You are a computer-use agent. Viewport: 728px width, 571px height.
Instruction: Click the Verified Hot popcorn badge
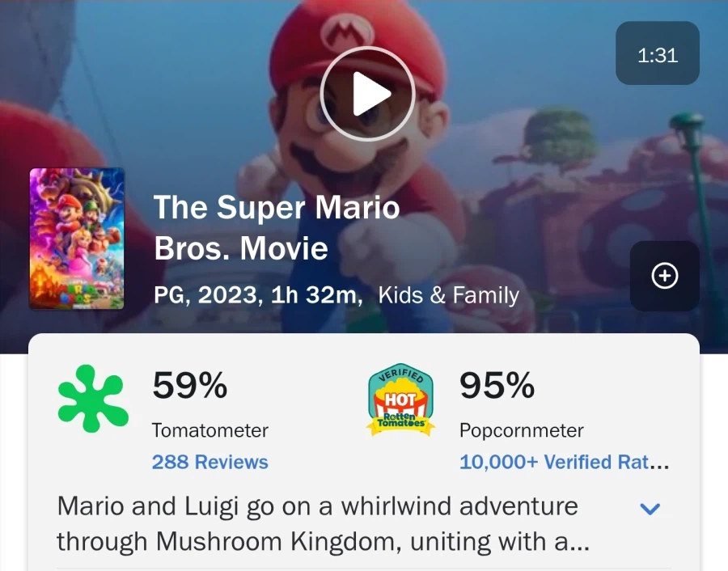click(x=400, y=400)
